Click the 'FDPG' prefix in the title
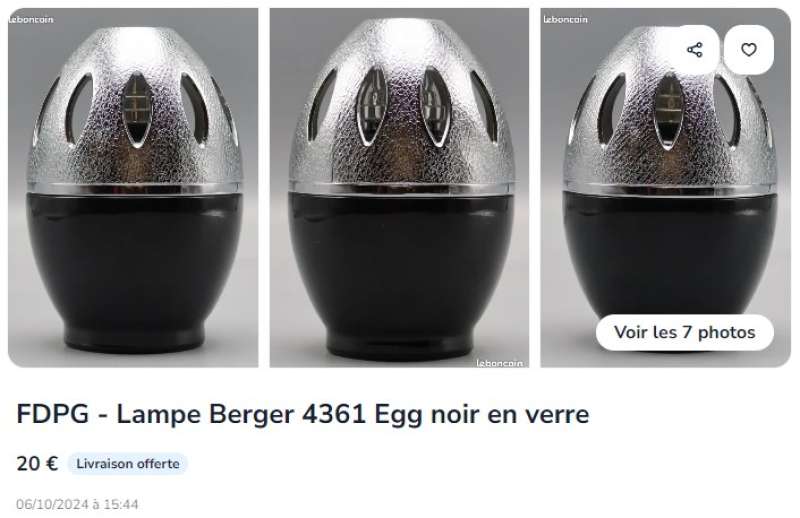800x518 pixels. pos(53,414)
